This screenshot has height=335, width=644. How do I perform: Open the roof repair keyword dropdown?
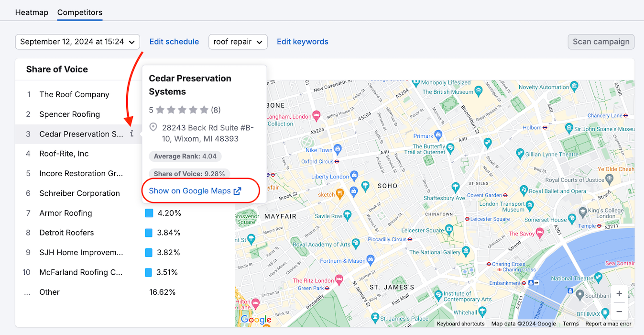[238, 42]
